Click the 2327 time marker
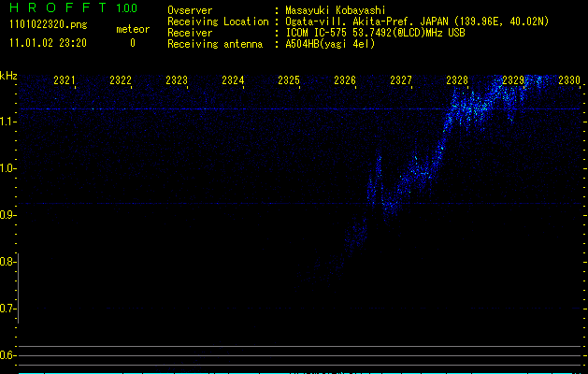 tap(401, 79)
